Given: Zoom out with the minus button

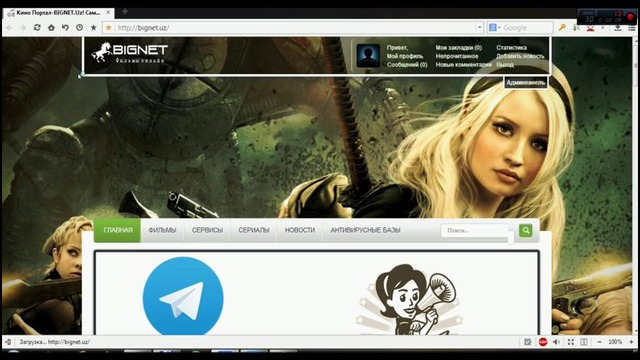Looking at the screenshot, I should (x=599, y=342).
